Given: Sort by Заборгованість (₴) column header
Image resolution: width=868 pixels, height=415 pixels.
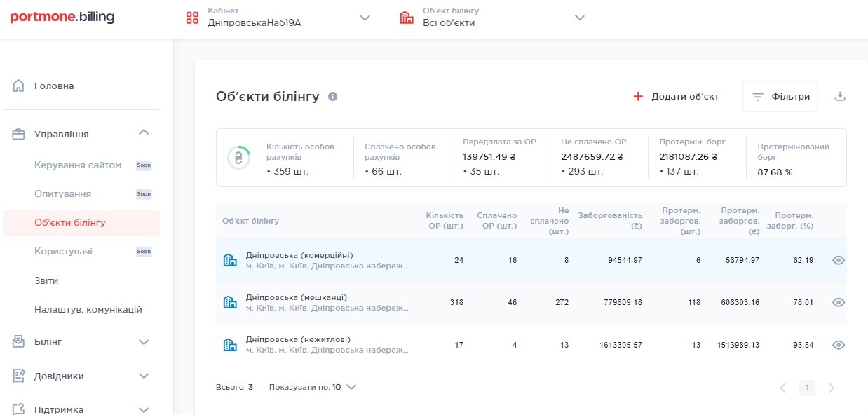Looking at the screenshot, I should [x=610, y=220].
